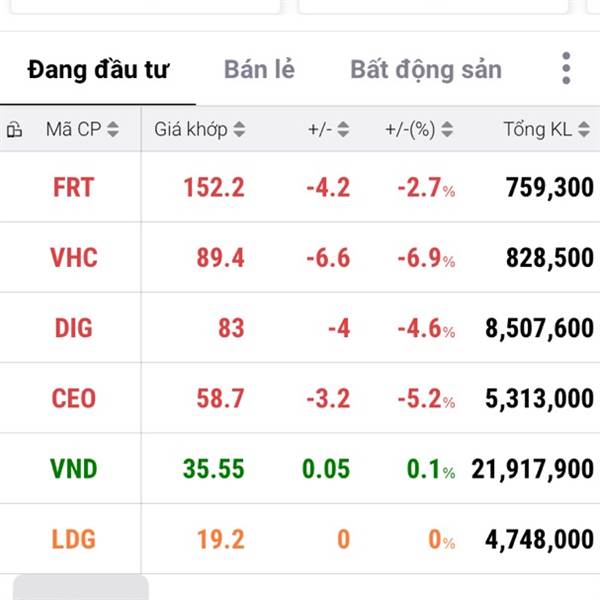Select the Đang đầu tư tab

coord(98,70)
